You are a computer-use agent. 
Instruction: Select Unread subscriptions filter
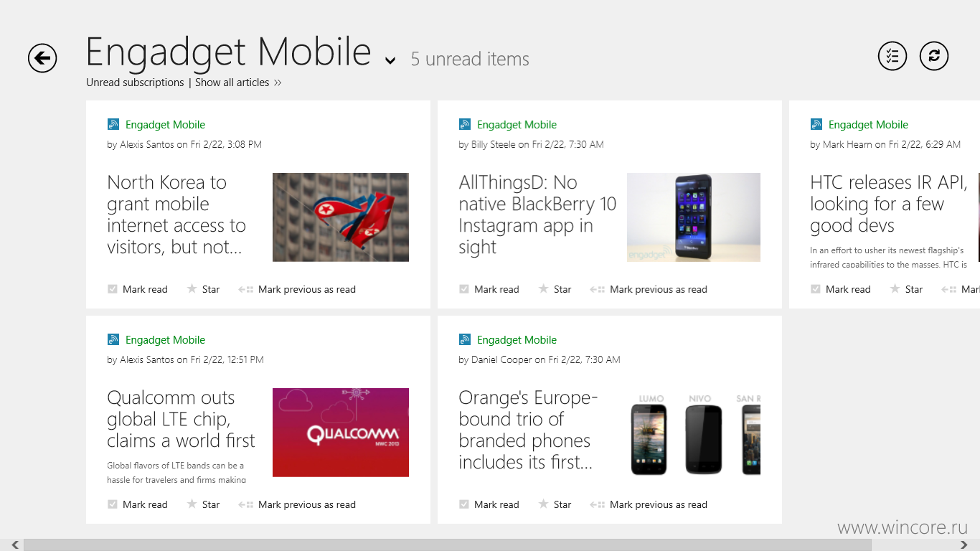tap(135, 83)
